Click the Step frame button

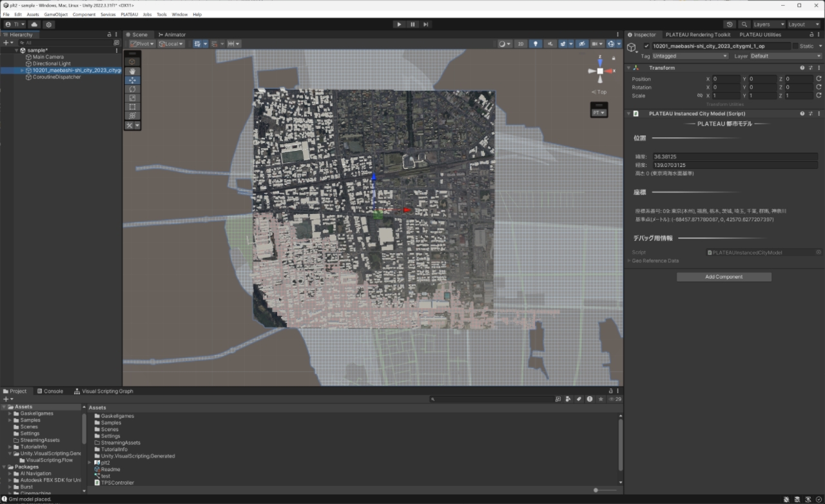point(426,24)
